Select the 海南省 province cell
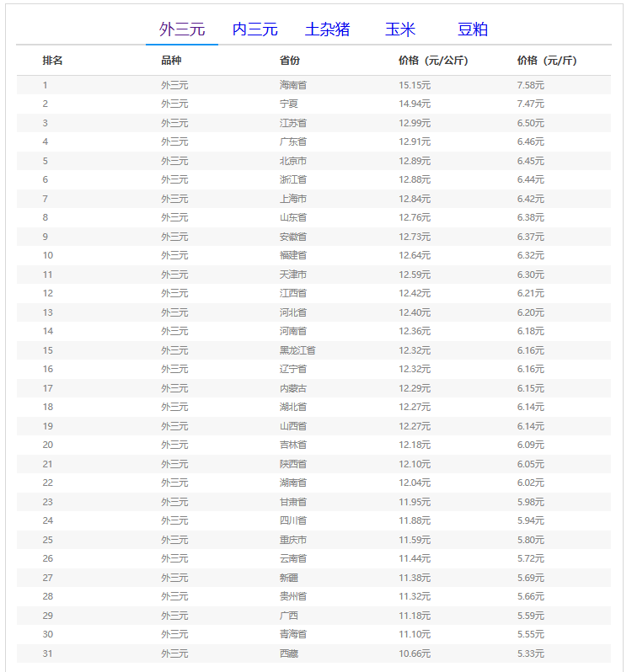632x672 pixels. pos(293,85)
